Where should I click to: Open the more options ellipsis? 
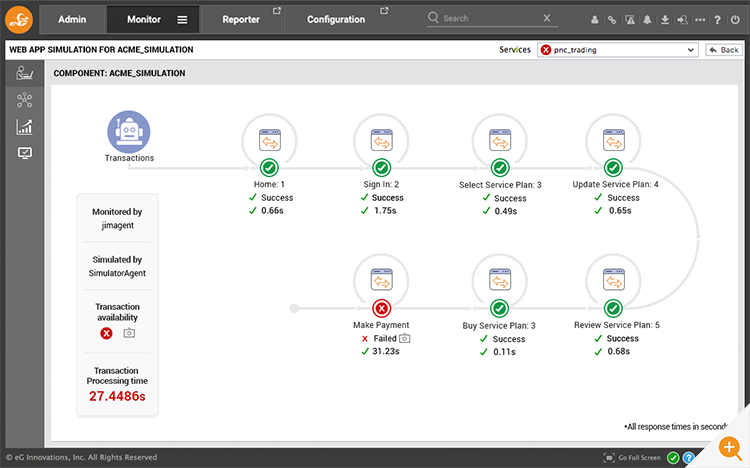point(700,20)
